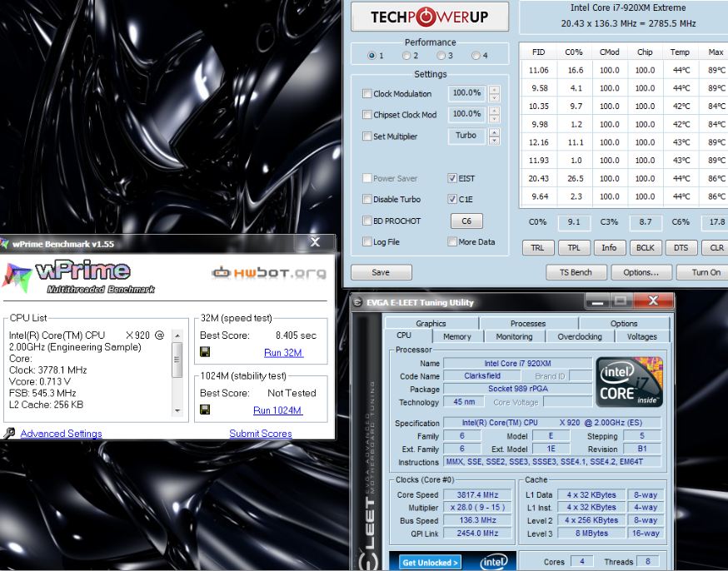Viewport: 728px width, 571px height.
Task: Close the EVGA E-LEET Tuning Utility window
Action: click(x=653, y=300)
